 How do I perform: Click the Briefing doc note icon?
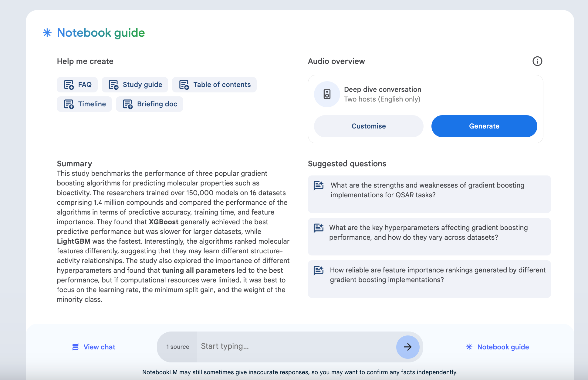tap(128, 104)
